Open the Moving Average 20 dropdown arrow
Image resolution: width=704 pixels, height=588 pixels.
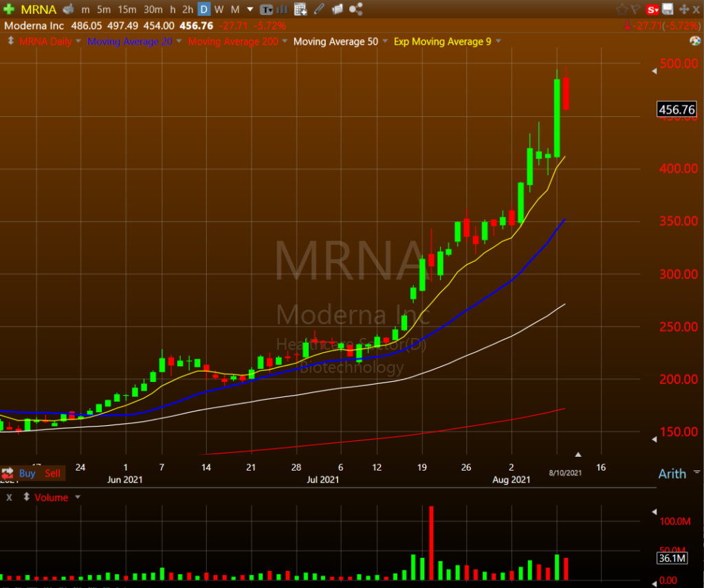[x=179, y=41]
